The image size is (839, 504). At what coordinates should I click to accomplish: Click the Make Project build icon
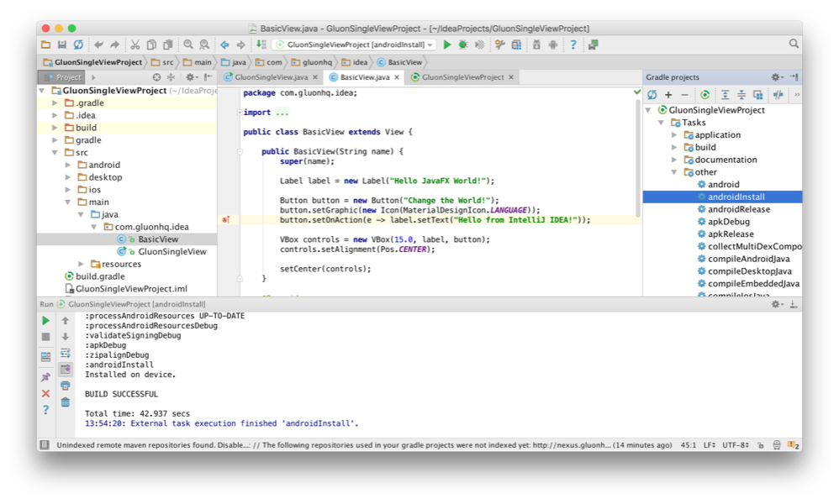(x=261, y=45)
